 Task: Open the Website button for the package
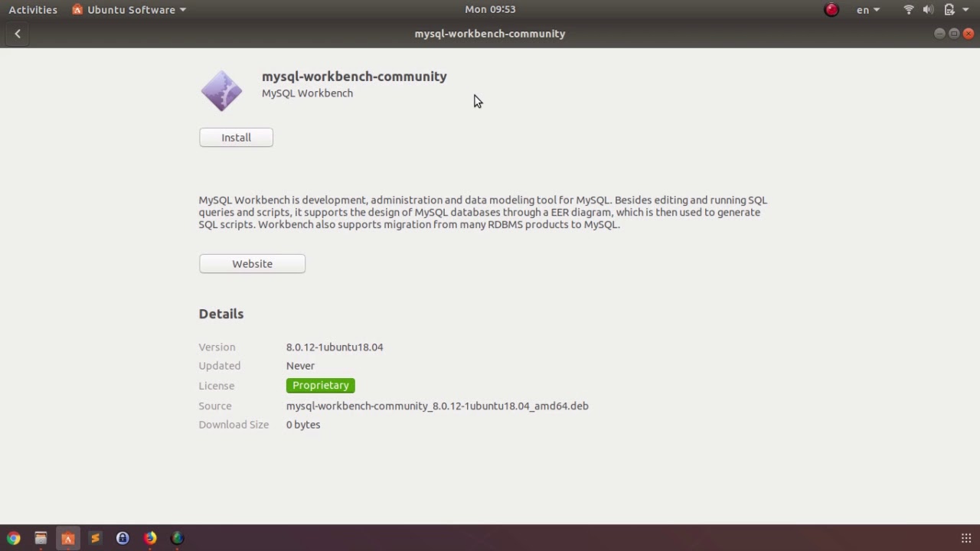[x=252, y=264]
